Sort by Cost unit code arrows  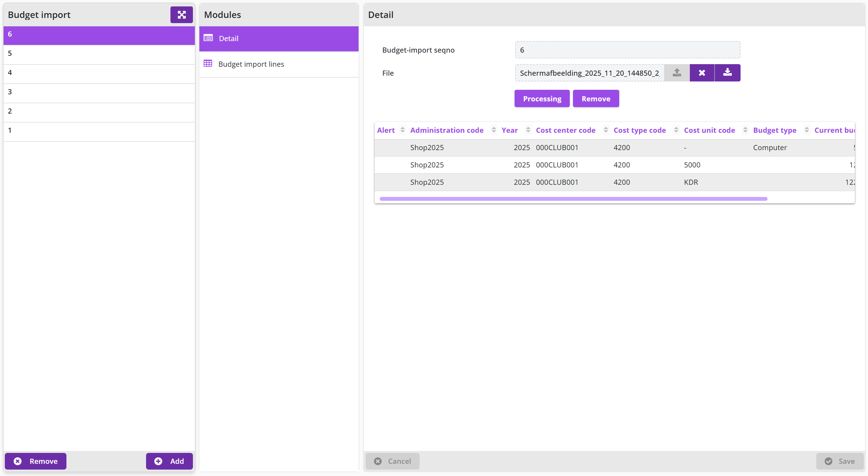point(745,130)
